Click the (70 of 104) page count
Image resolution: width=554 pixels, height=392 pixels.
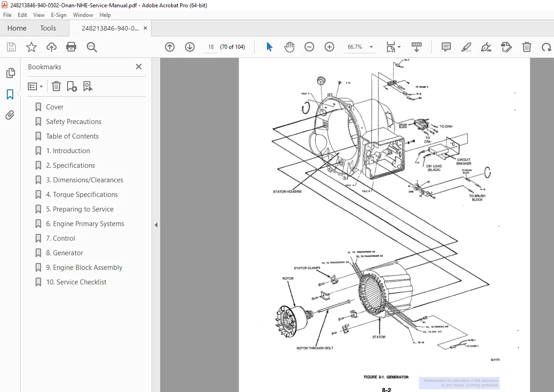tap(232, 47)
